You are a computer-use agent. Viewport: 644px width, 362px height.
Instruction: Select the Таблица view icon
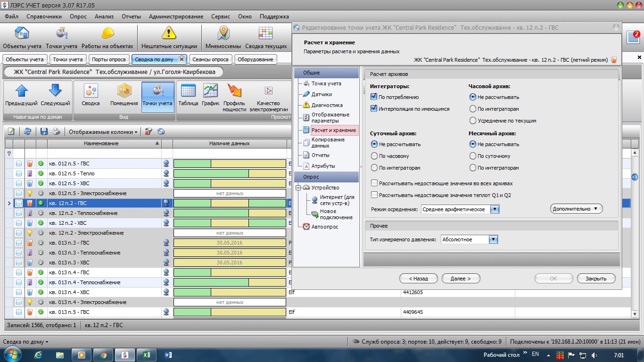click(x=188, y=91)
